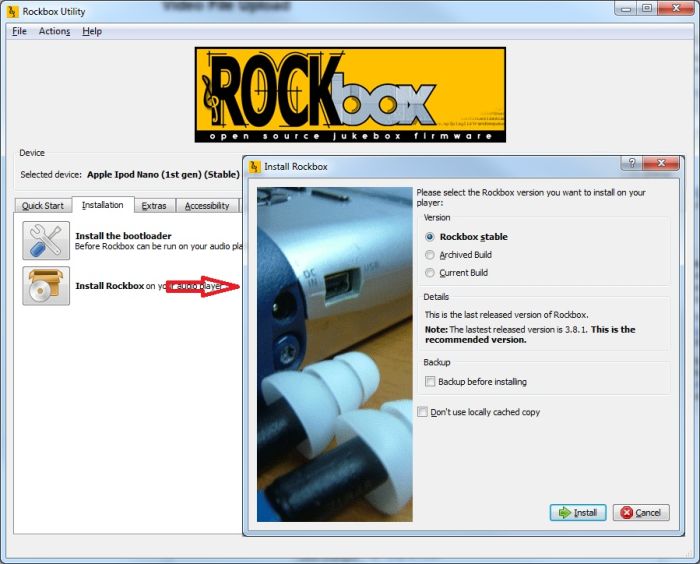This screenshot has height=564, width=700.
Task: Click the Cancel button
Action: (x=641, y=513)
